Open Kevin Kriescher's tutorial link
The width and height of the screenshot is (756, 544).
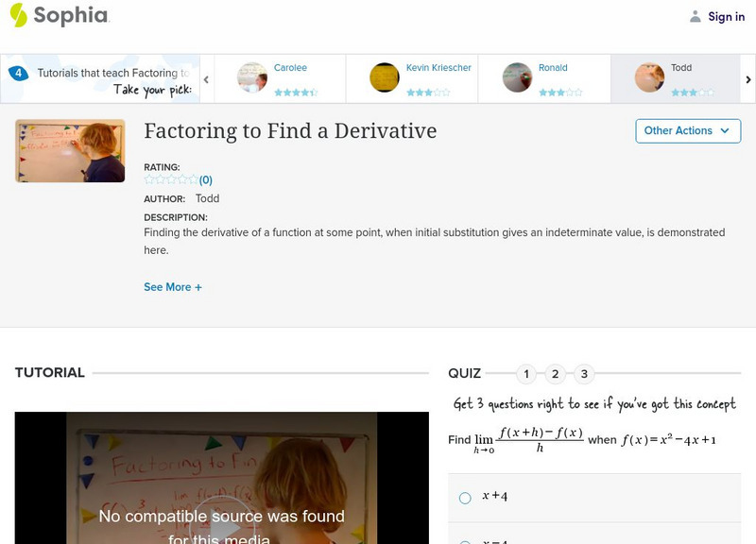tap(438, 68)
